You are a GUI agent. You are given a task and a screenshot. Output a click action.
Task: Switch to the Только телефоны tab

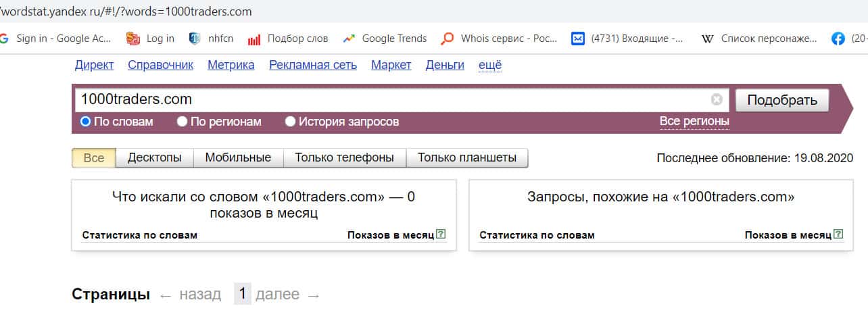click(x=344, y=157)
